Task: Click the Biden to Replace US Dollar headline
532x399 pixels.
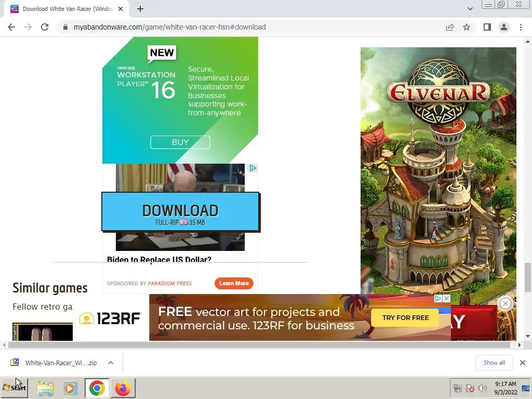Action: [159, 260]
